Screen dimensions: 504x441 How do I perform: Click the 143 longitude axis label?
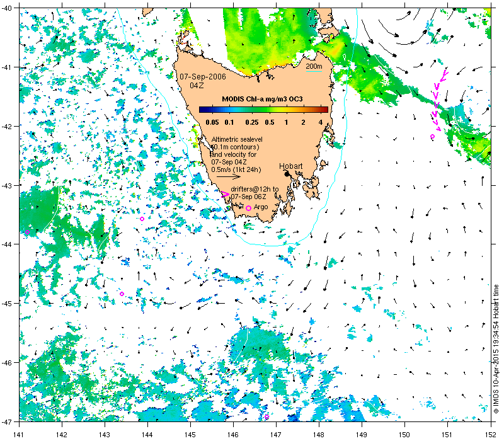105,435
